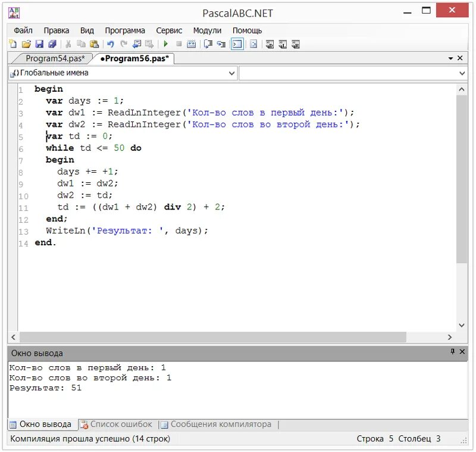Select the Program56.pas tab
This screenshot has width=476, height=452.
click(134, 58)
